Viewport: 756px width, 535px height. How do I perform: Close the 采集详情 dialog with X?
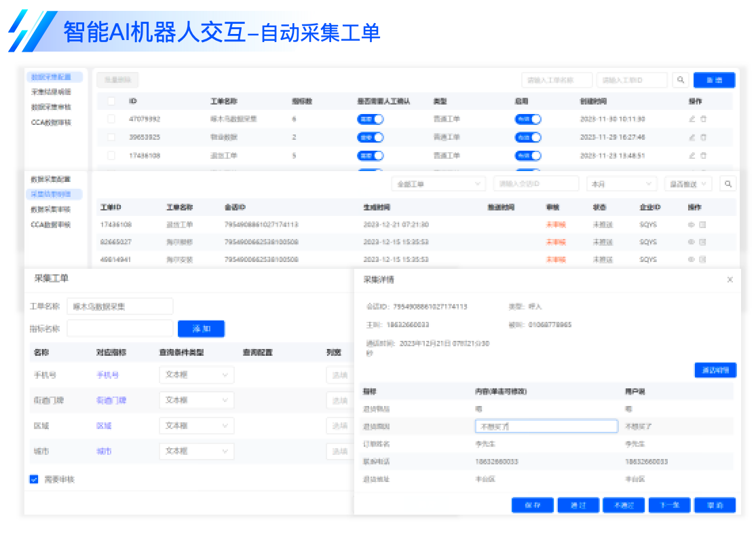point(730,280)
